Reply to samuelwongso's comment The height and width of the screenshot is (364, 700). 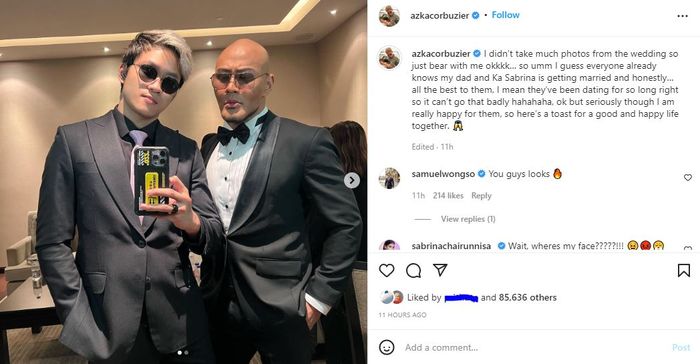481,196
